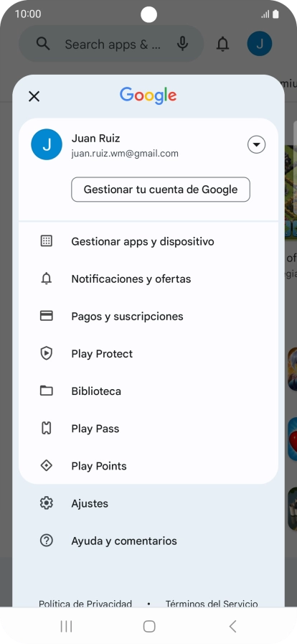Image resolution: width=297 pixels, height=644 pixels.
Task: Open Gestionar apps y dispositivo grid icon
Action: click(47, 241)
